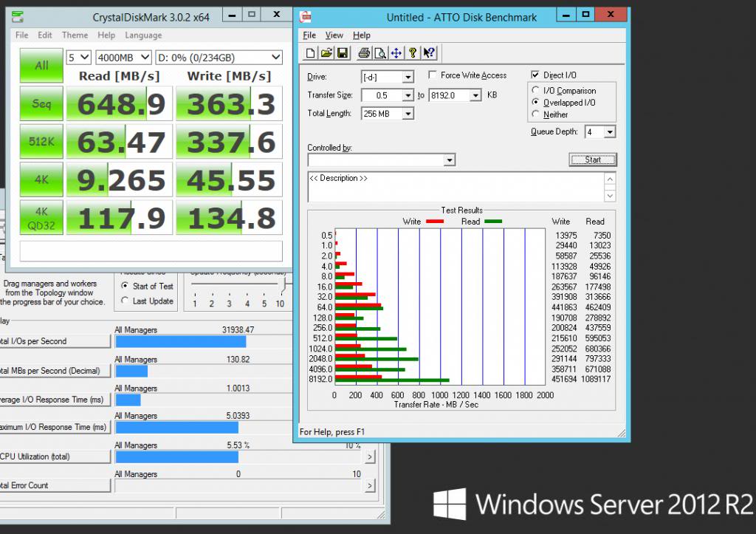Run the Seq test in CrystalDiskMark
This screenshot has height=534, width=756.
click(41, 103)
